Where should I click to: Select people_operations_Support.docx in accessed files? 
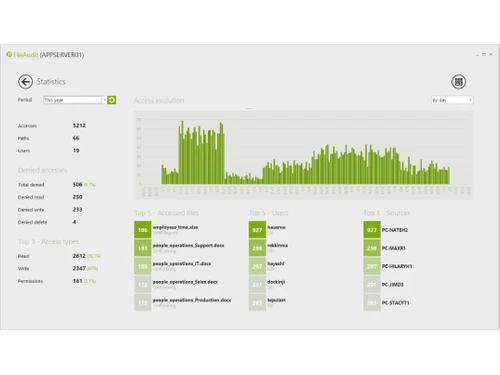pos(188,245)
